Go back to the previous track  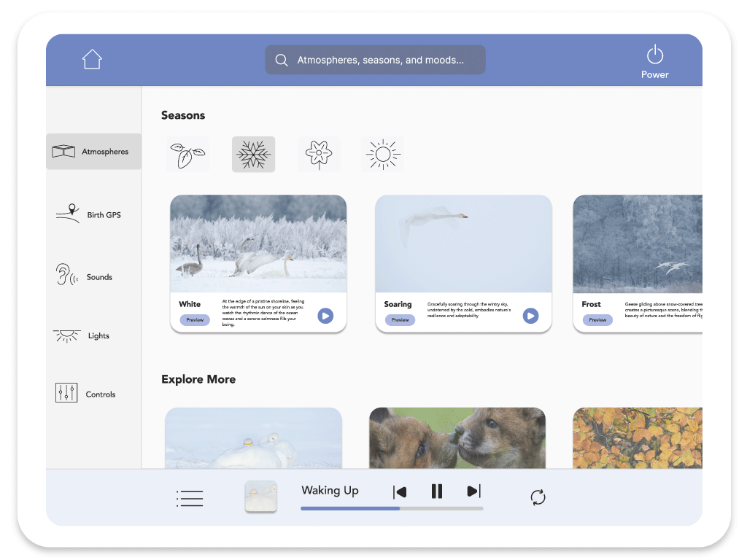coord(400,491)
